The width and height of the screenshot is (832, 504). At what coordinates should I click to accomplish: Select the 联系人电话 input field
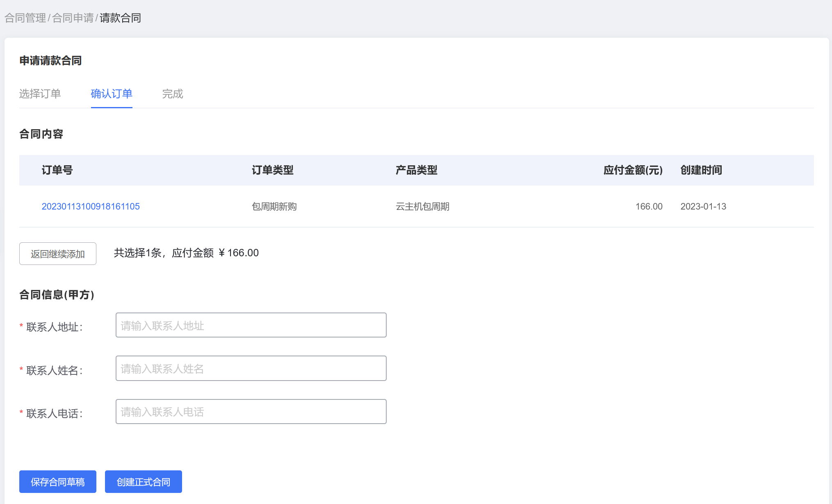(251, 412)
